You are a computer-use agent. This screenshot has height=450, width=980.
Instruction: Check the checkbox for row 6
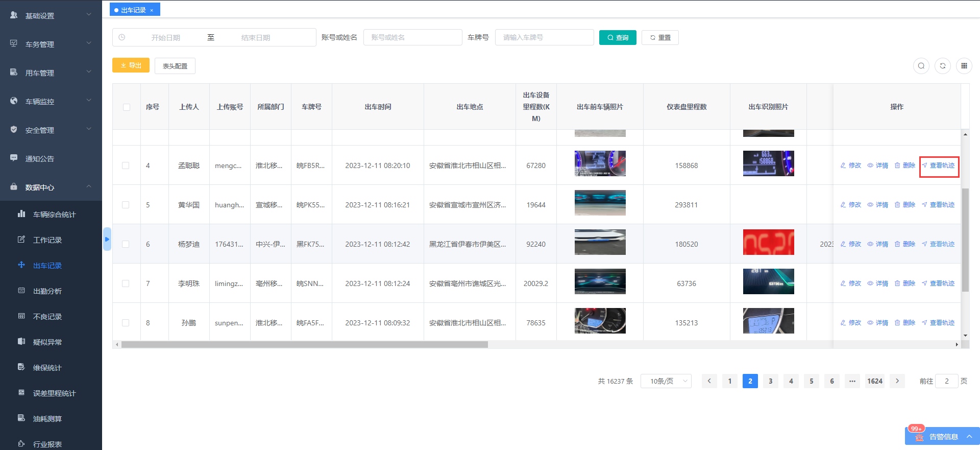[x=126, y=244]
